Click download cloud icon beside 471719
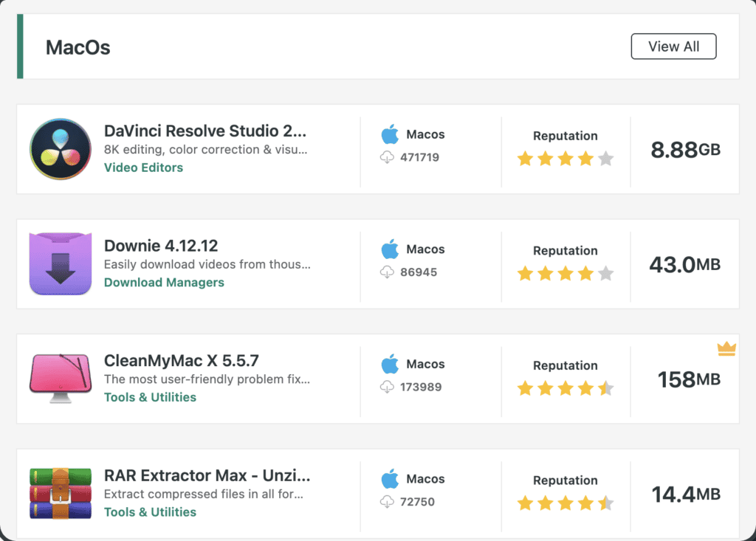This screenshot has height=541, width=756. point(387,157)
